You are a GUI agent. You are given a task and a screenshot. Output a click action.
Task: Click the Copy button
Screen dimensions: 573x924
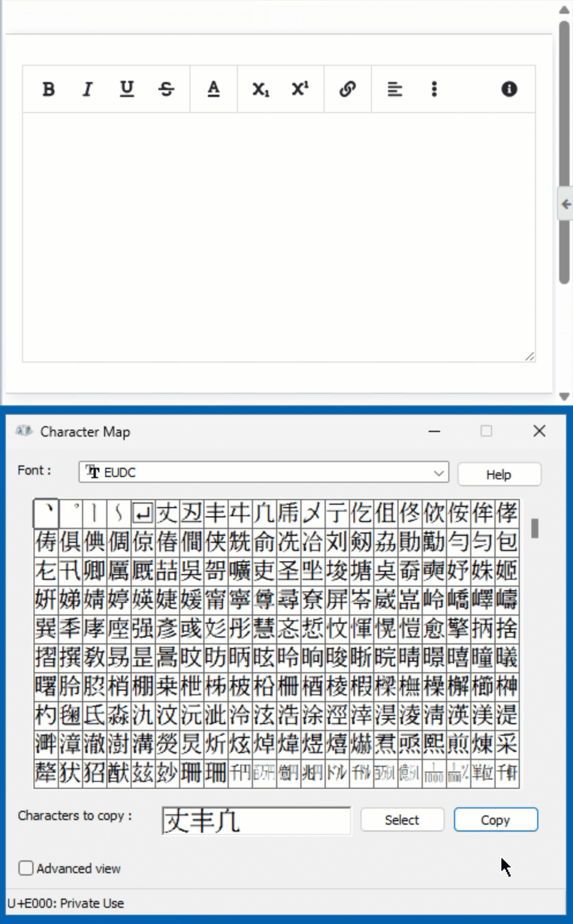(x=496, y=819)
